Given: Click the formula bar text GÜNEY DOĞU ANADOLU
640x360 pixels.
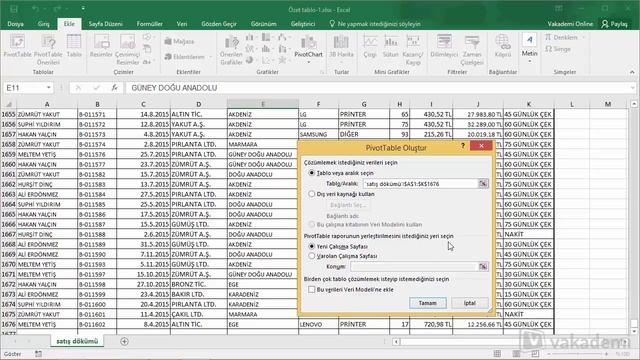Looking at the screenshot, I should pos(174,88).
